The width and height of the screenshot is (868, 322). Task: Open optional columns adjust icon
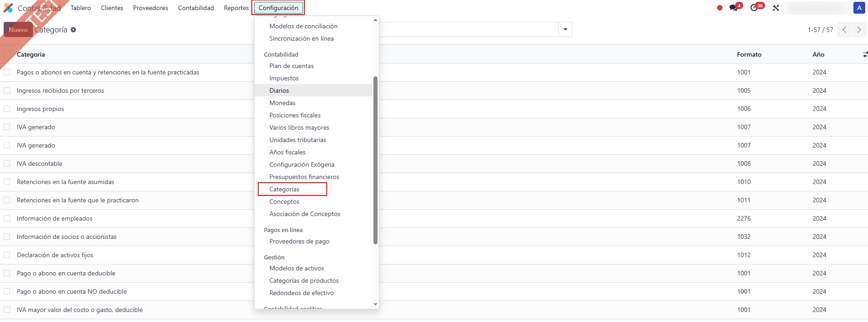865,54
